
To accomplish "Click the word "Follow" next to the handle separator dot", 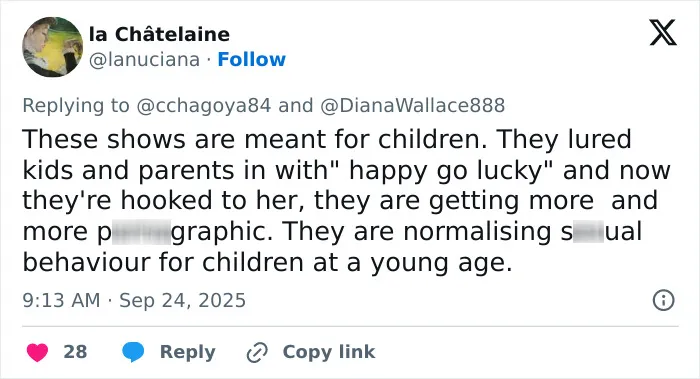I will (251, 59).
